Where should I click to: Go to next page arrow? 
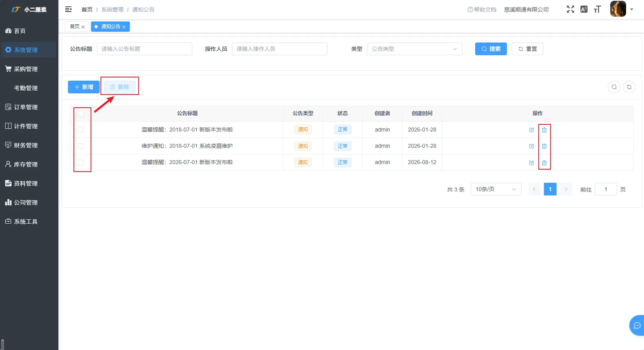(566, 189)
